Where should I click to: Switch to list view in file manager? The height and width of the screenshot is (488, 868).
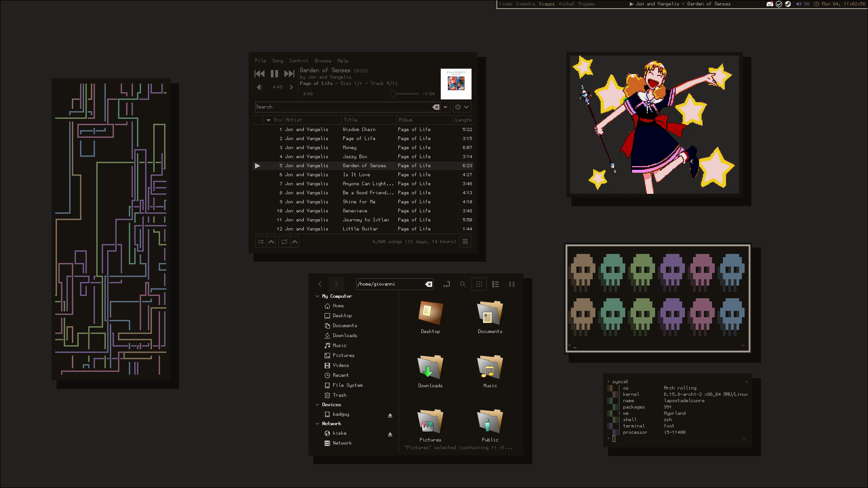pyautogui.click(x=495, y=284)
